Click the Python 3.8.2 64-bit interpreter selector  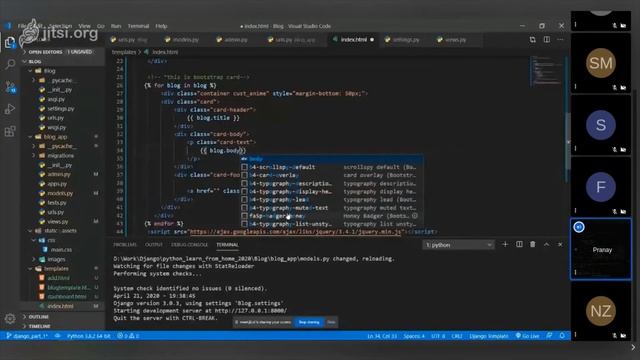pos(89,336)
